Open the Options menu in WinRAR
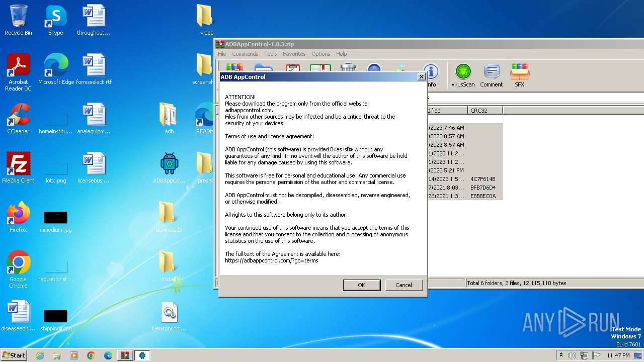644x362 pixels. point(320,54)
